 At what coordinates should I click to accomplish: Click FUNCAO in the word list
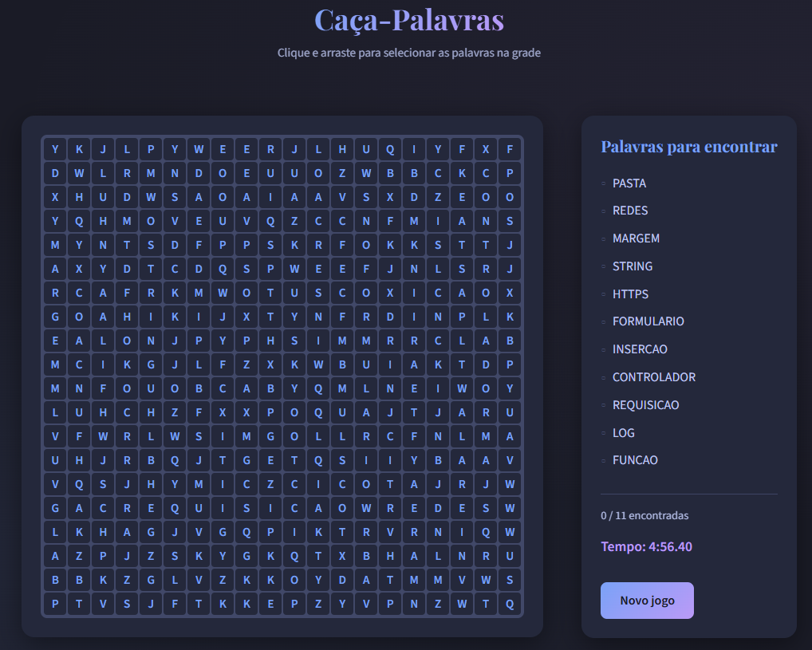635,460
